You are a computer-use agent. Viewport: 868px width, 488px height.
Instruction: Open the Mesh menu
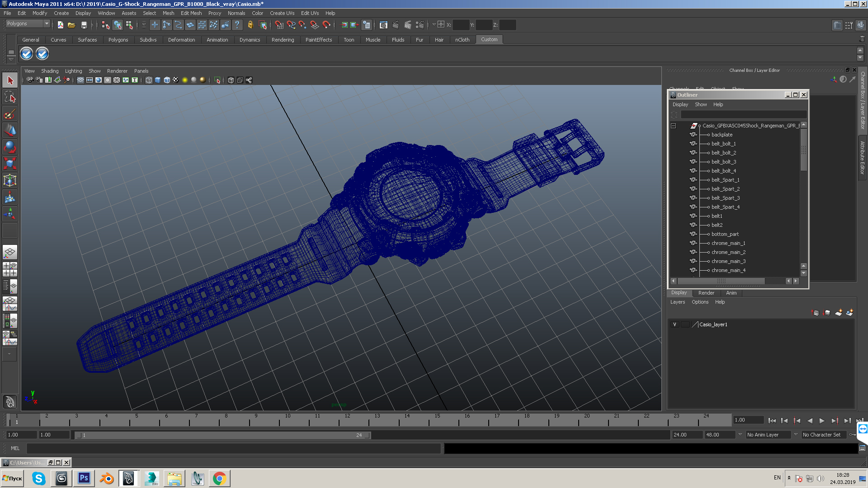(169, 13)
